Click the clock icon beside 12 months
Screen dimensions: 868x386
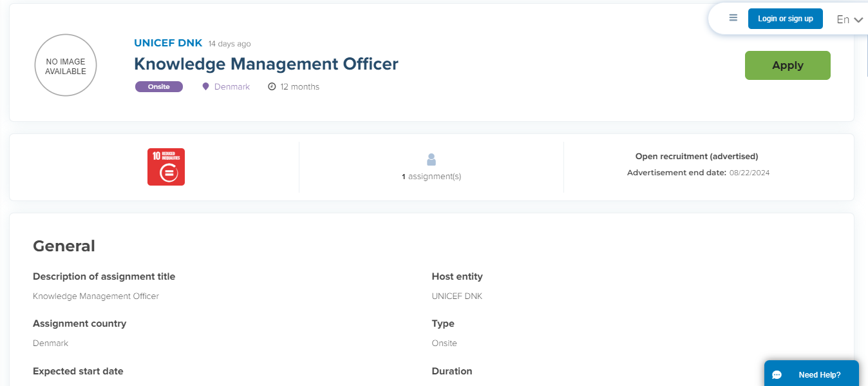(272, 86)
